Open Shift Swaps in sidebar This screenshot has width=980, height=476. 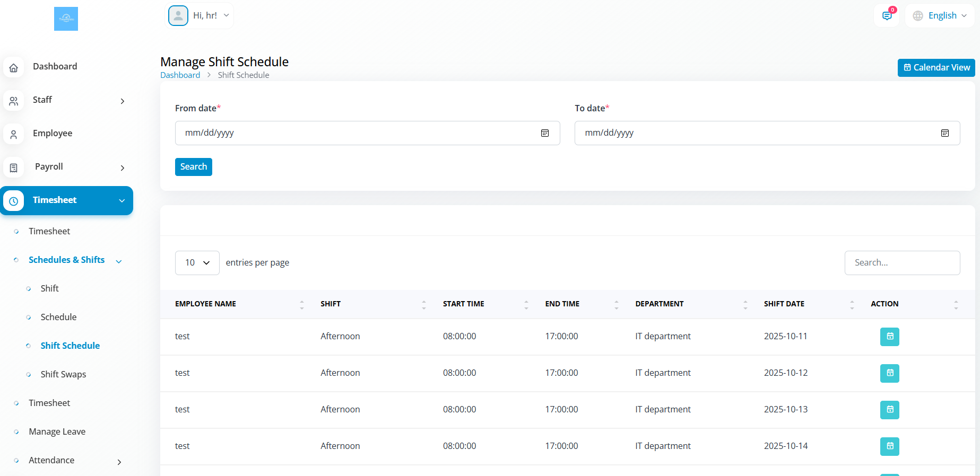click(63, 374)
